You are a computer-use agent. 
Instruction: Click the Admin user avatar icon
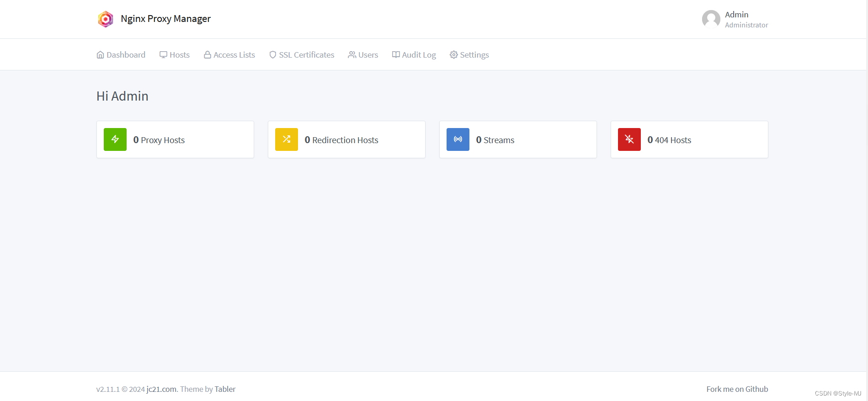point(711,19)
